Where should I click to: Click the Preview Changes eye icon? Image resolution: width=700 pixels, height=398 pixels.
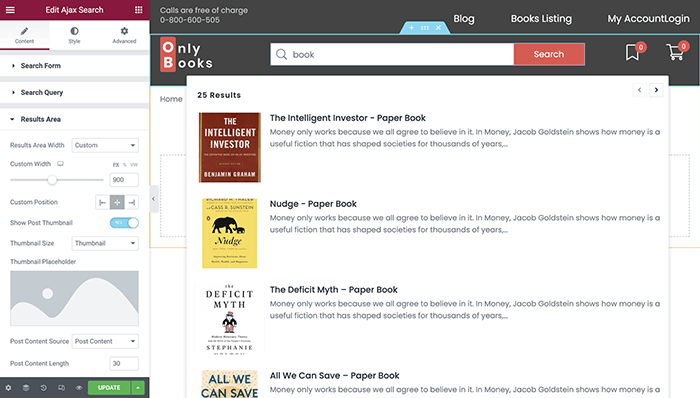click(x=79, y=388)
